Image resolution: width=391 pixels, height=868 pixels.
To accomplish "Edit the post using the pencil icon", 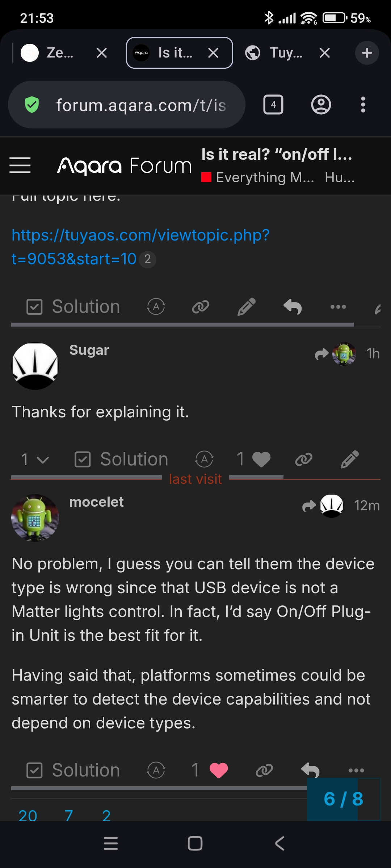I will click(x=247, y=306).
